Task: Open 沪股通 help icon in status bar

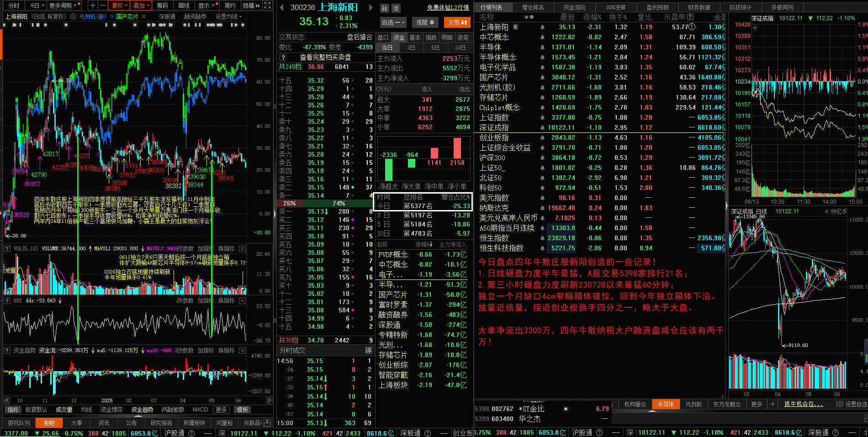Action: click(x=191, y=433)
